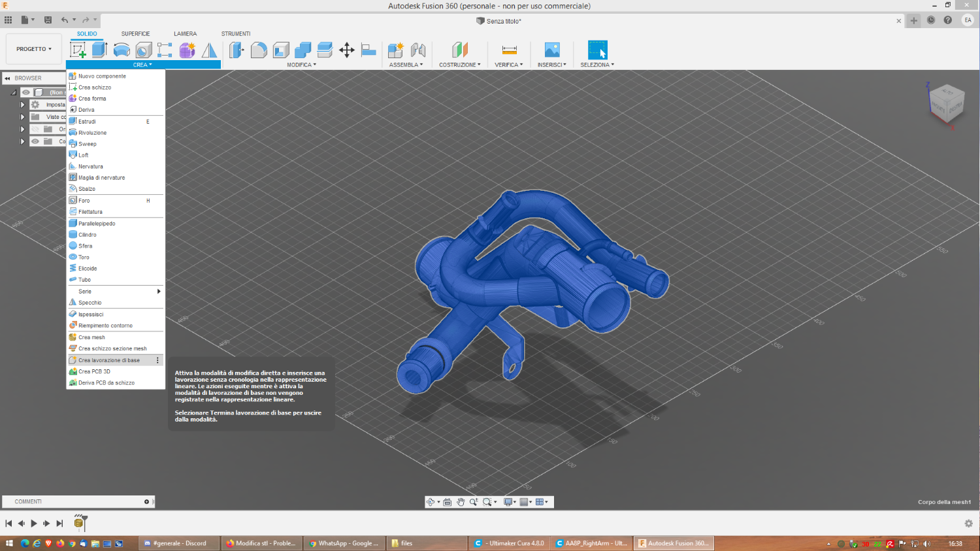The image size is (980, 551).
Task: Toggle visibility of the last browser folder
Action: tap(35, 142)
